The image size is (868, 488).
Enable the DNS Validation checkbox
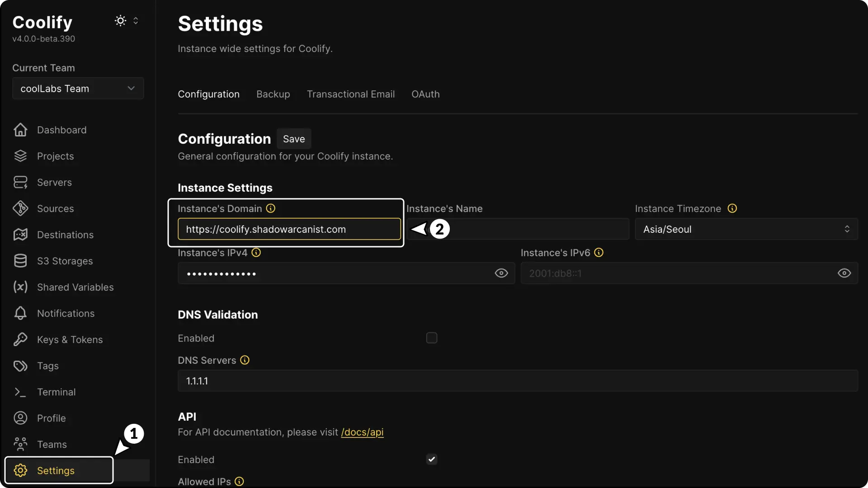[x=431, y=338]
